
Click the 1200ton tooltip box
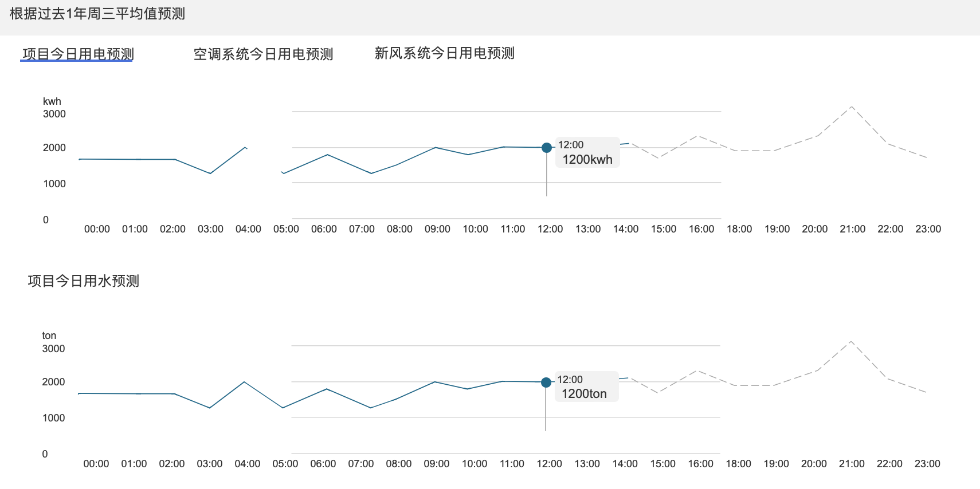coord(586,387)
